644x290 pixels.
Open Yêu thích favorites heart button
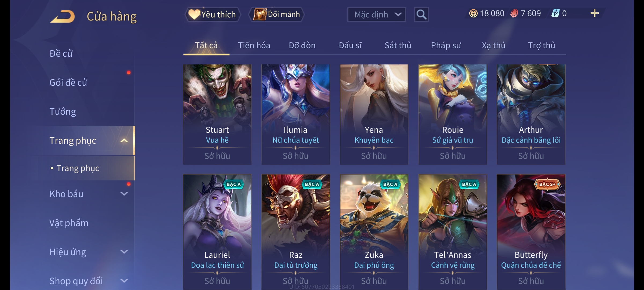213,14
